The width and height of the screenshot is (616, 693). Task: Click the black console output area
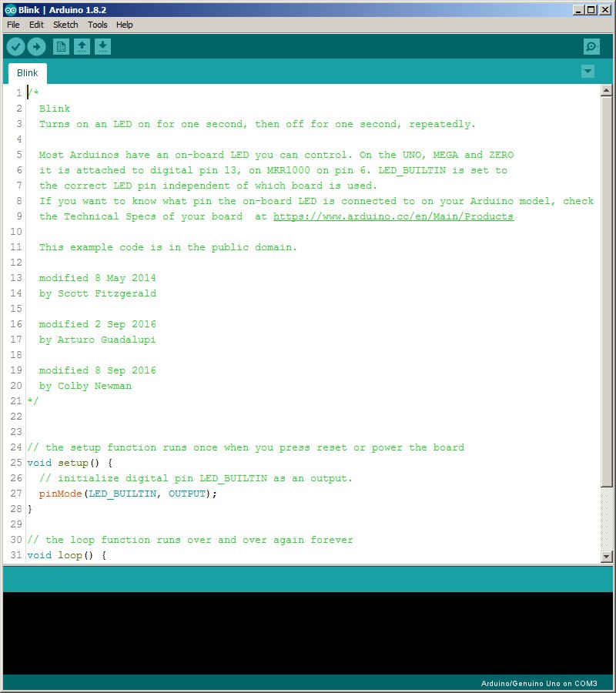pos(308,633)
